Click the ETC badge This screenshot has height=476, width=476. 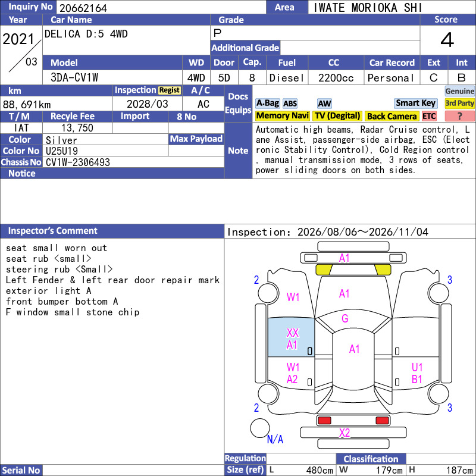coord(429,116)
